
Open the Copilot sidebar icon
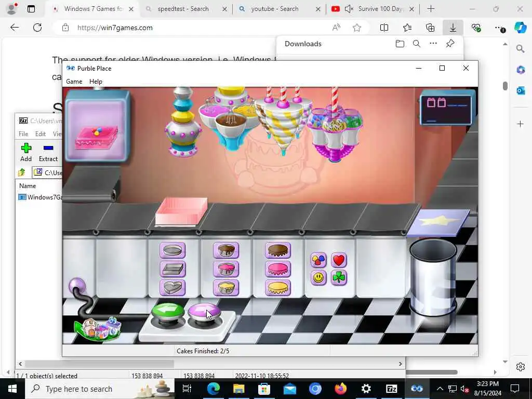[520, 28]
